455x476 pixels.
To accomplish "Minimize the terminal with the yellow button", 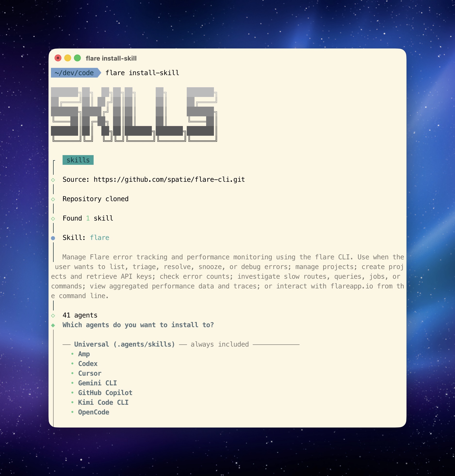I will [x=68, y=58].
